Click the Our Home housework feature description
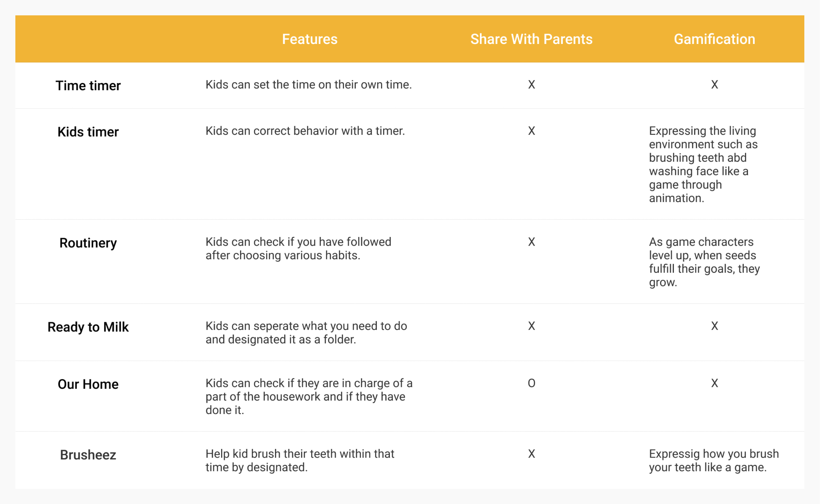Viewport: 820px width, 504px height. [309, 397]
